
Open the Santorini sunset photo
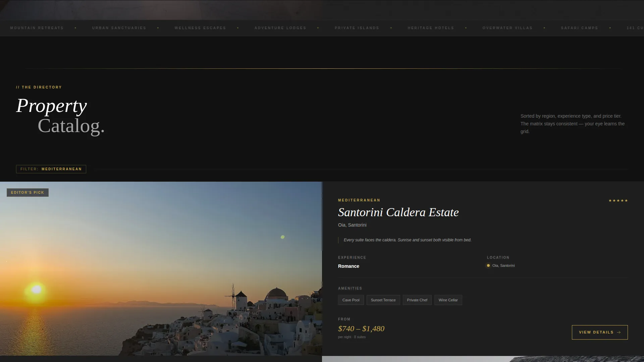coord(161,268)
